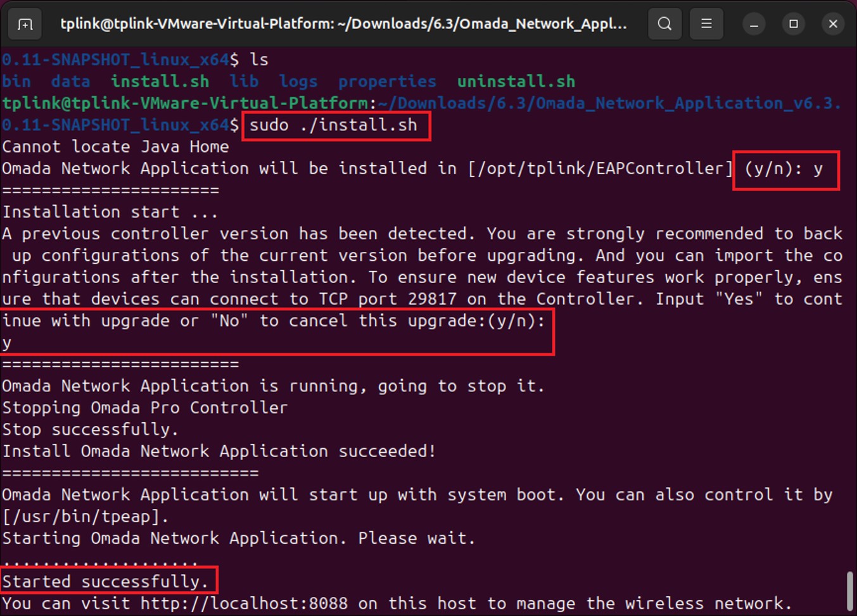Click "Cannot locate Java Home" line
857x616 pixels.
pyautogui.click(x=115, y=147)
